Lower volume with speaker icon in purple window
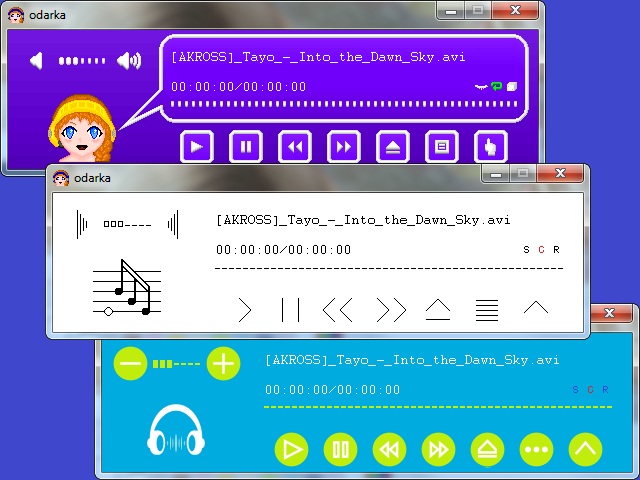 click(x=36, y=61)
